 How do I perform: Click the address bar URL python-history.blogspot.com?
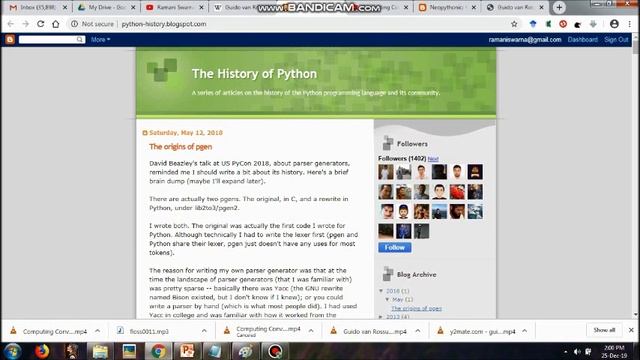(x=164, y=24)
